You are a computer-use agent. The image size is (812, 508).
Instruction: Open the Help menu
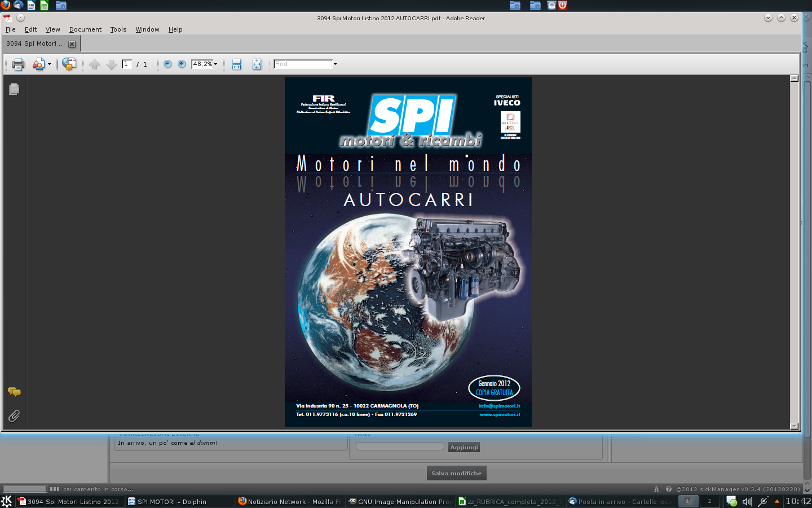click(175, 29)
